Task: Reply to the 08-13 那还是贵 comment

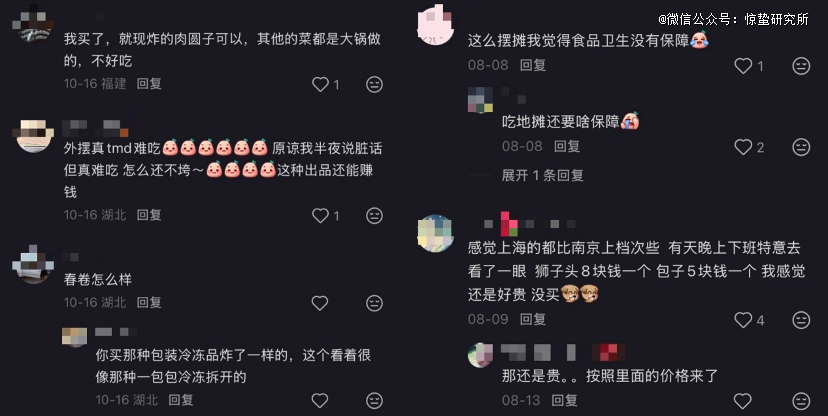Action: click(x=564, y=400)
